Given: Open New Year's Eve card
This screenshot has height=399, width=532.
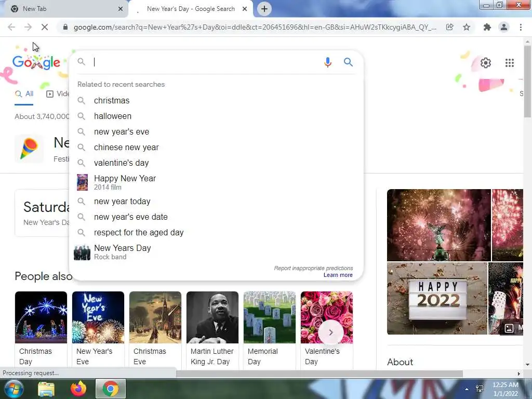Looking at the screenshot, I should click(x=98, y=329).
